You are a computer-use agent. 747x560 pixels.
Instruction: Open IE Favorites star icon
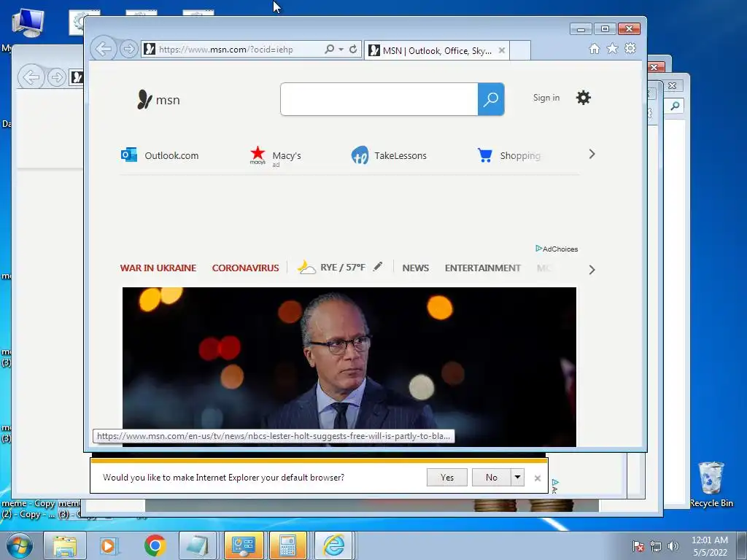612,49
